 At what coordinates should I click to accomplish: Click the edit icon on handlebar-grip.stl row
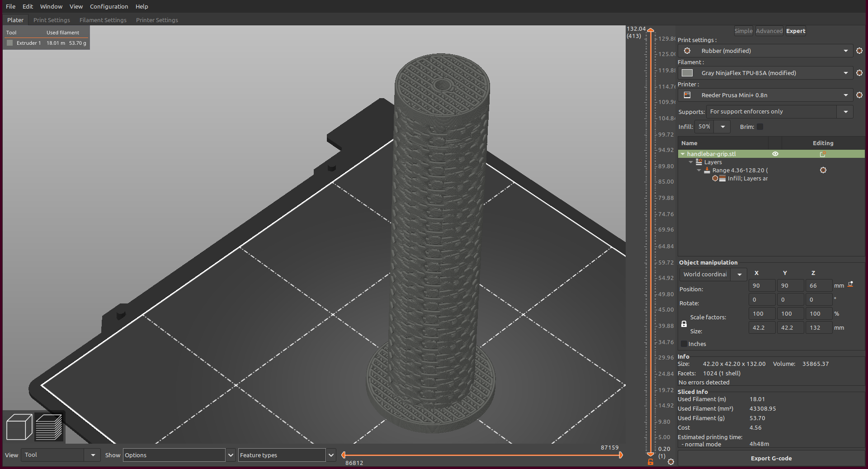pos(823,154)
